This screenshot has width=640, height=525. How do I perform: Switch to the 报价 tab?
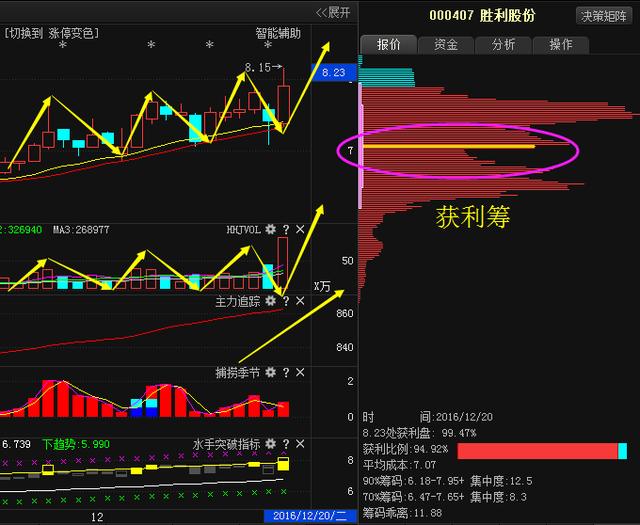[x=388, y=45]
